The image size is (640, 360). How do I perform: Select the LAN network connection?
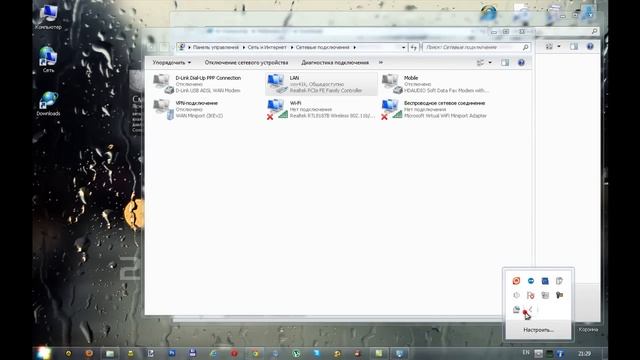(321, 84)
